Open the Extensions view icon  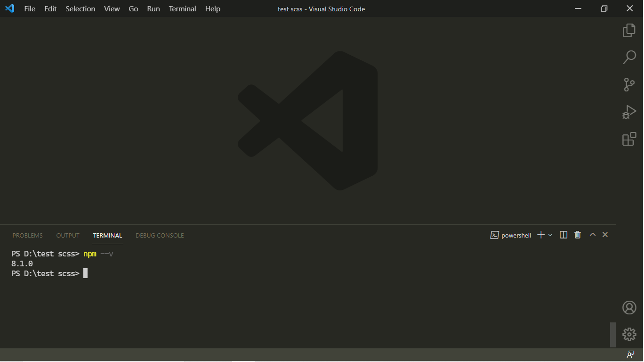pyautogui.click(x=629, y=139)
